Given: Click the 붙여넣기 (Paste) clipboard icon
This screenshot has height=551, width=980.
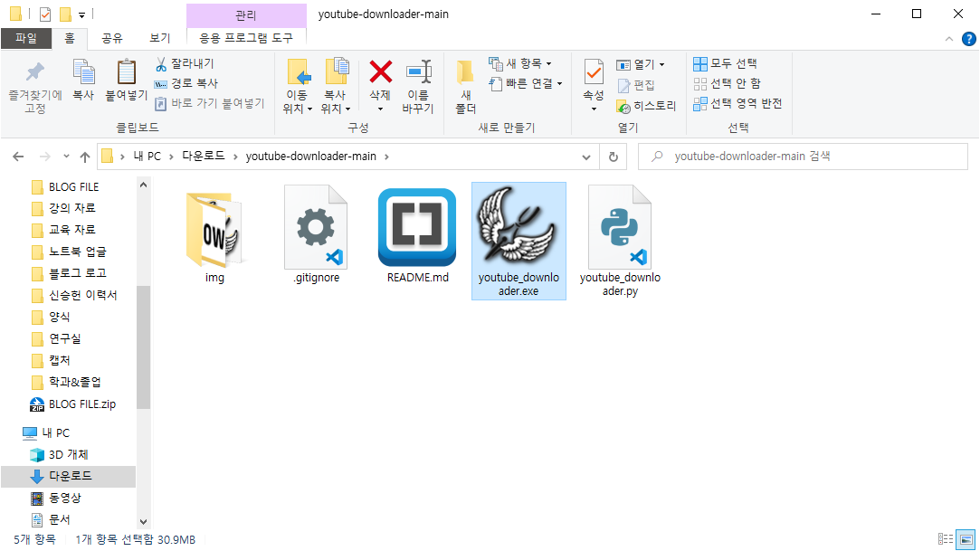Looking at the screenshot, I should point(127,80).
